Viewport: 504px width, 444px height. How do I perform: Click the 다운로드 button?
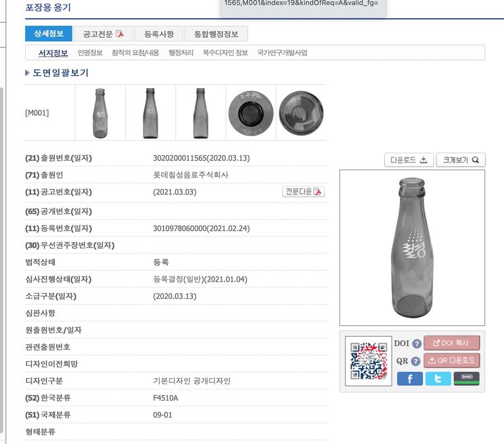(x=409, y=160)
